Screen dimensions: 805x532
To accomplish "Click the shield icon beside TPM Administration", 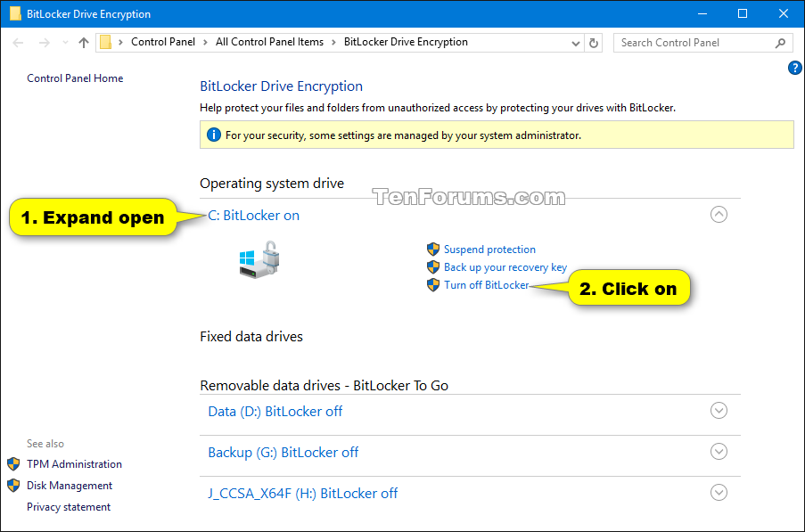I will coord(13,464).
